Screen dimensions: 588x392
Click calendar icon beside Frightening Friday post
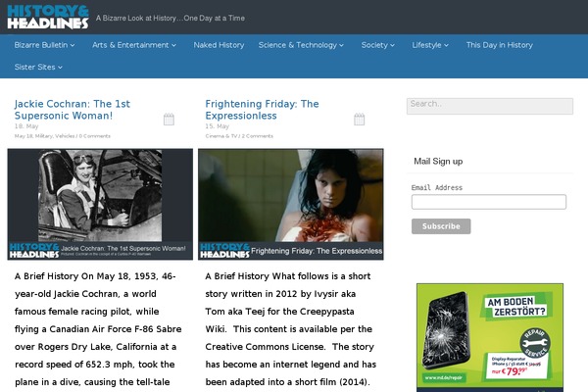click(360, 120)
